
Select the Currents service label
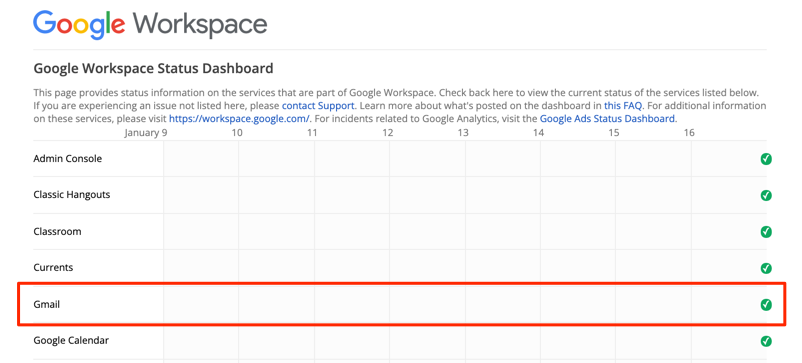[53, 267]
